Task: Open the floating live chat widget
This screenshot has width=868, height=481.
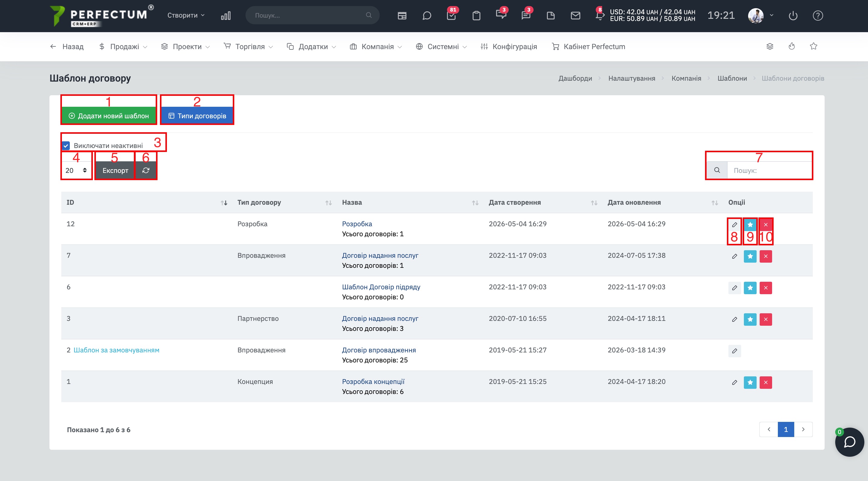Action: point(849,442)
